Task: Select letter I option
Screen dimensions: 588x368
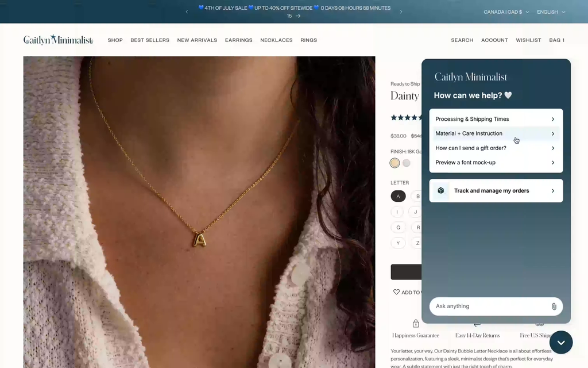Action: point(397,212)
